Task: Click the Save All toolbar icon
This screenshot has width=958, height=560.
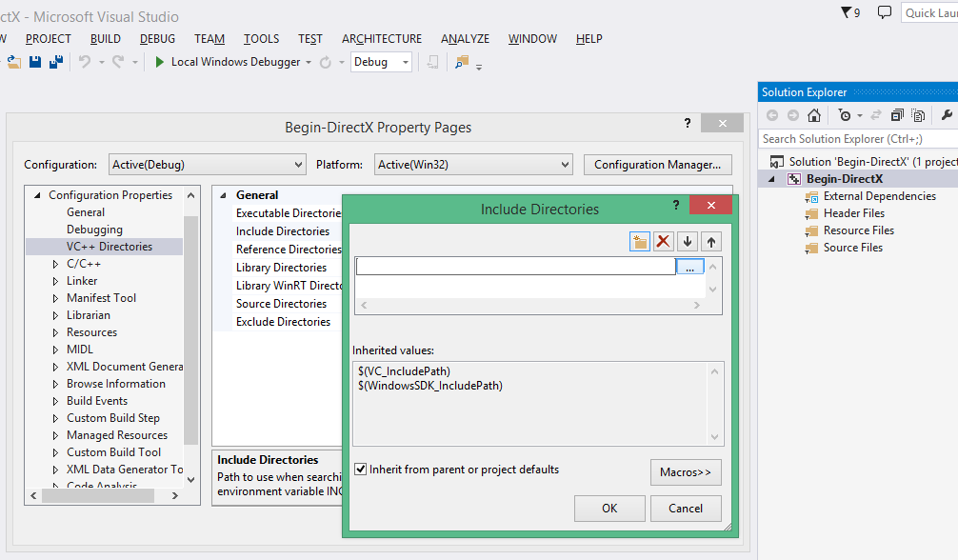Action: pyautogui.click(x=56, y=62)
